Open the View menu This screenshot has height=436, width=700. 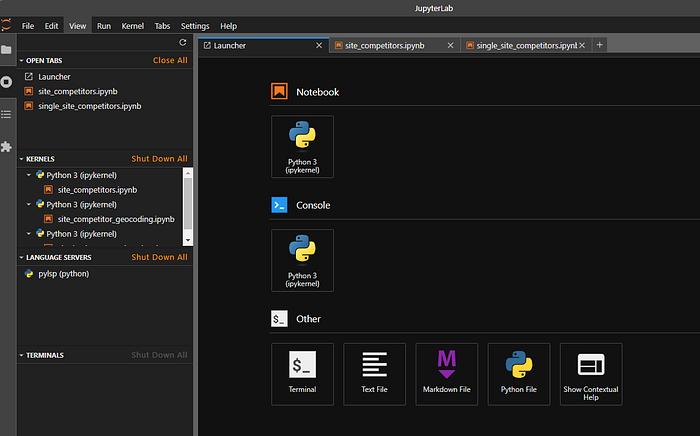[78, 26]
